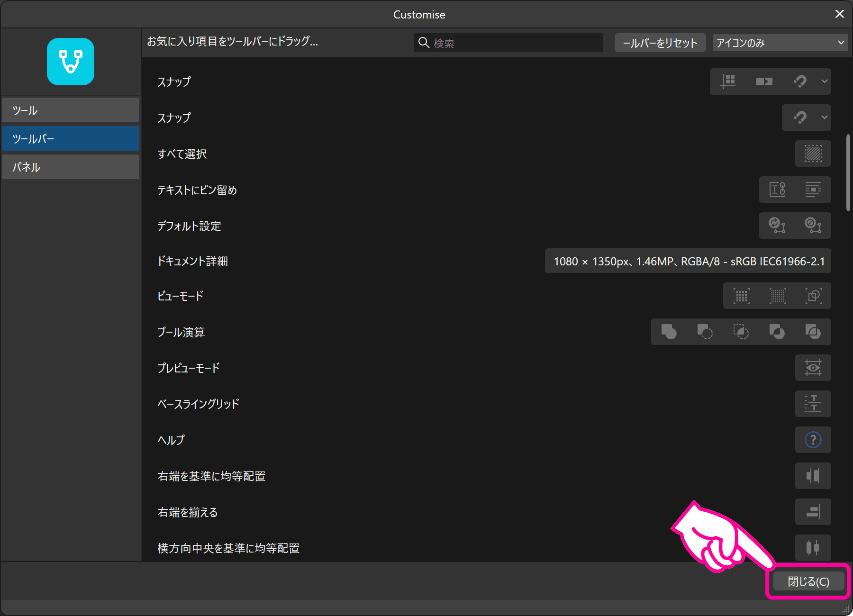Click the テキストにピン留め pin icon
853x616 pixels.
click(777, 190)
